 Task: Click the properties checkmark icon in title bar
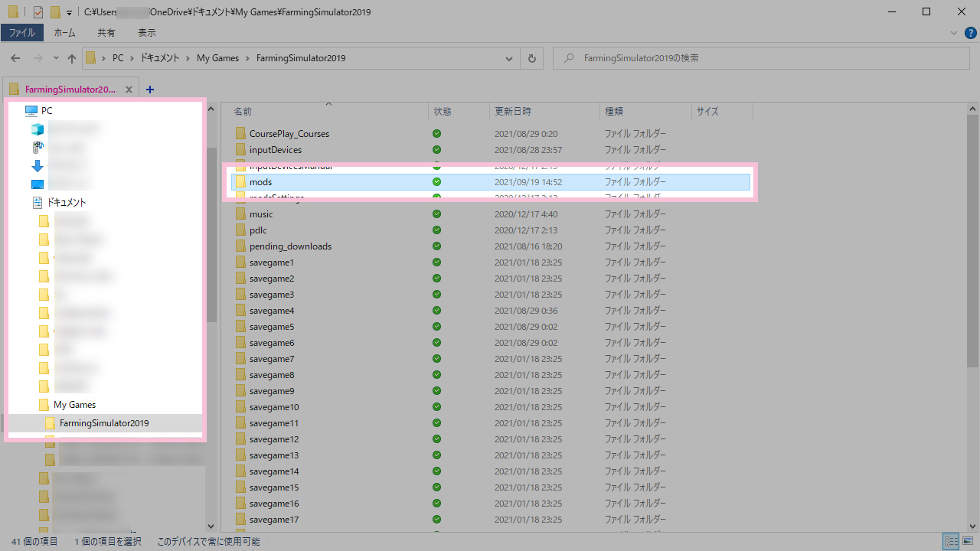pos(38,11)
